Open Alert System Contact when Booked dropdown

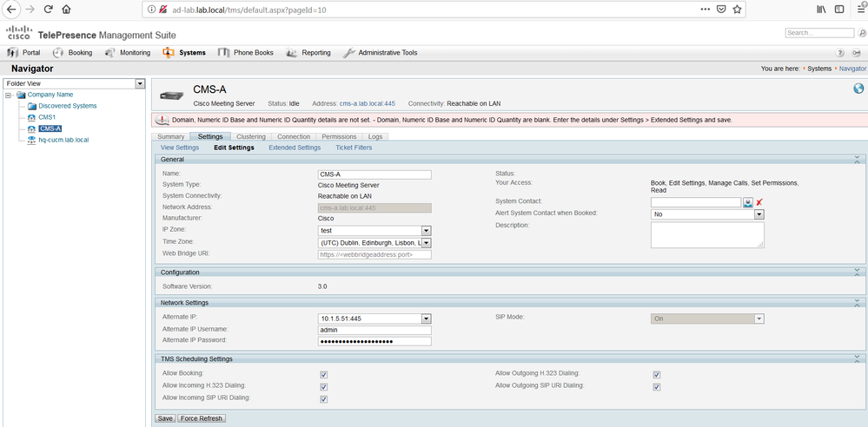707,214
